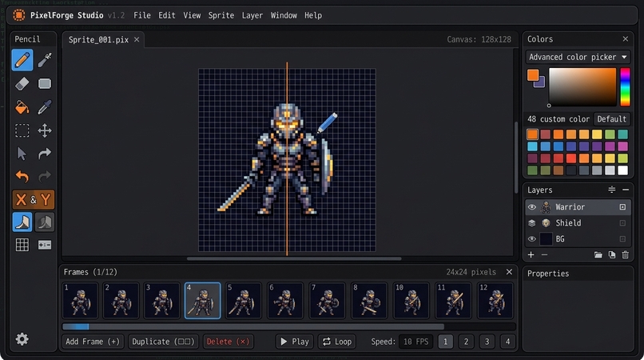The width and height of the screenshot is (644, 360).
Task: Click the Shield layer lock box icon
Action: click(622, 223)
